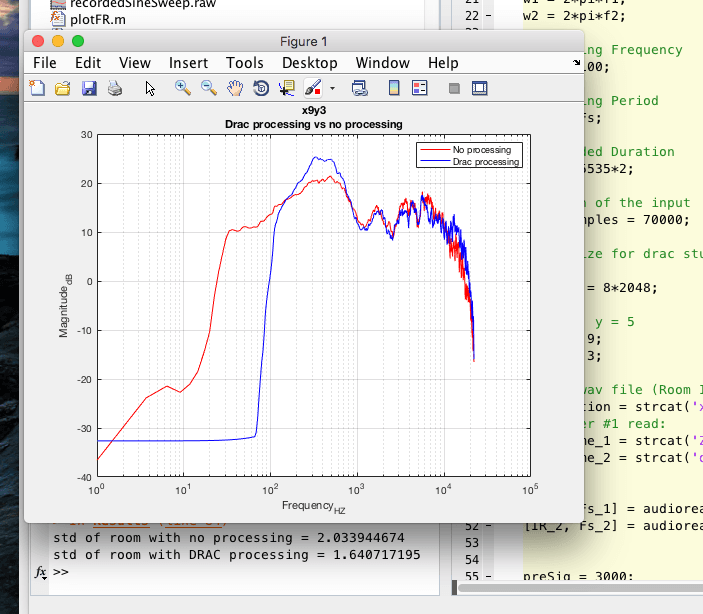The height and width of the screenshot is (614, 703).
Task: Click the 'preSig = 3000;' editor line
Action: (578, 575)
